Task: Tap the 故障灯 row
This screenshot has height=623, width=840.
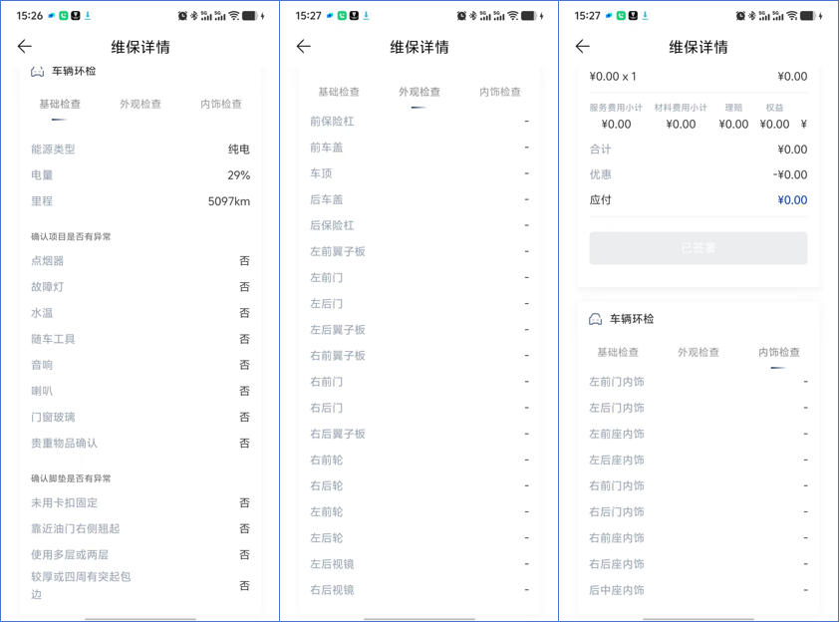Action: 140,287
